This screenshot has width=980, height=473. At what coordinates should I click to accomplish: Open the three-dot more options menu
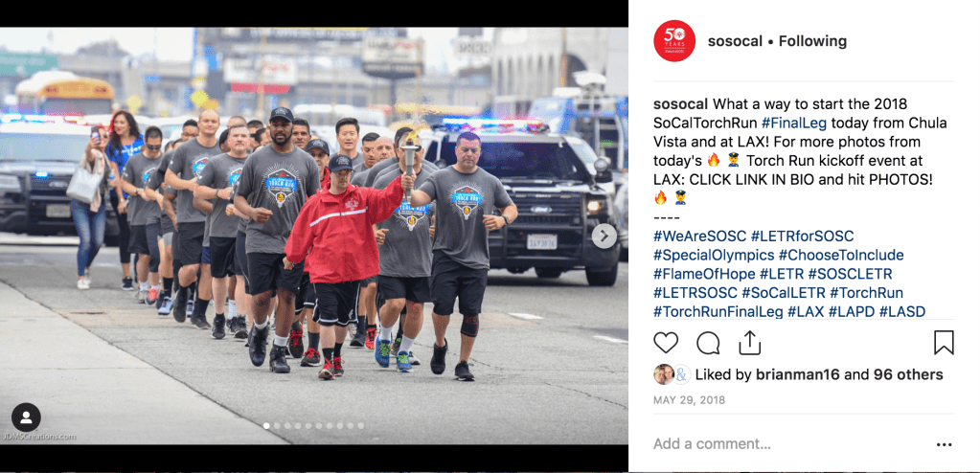(x=944, y=445)
